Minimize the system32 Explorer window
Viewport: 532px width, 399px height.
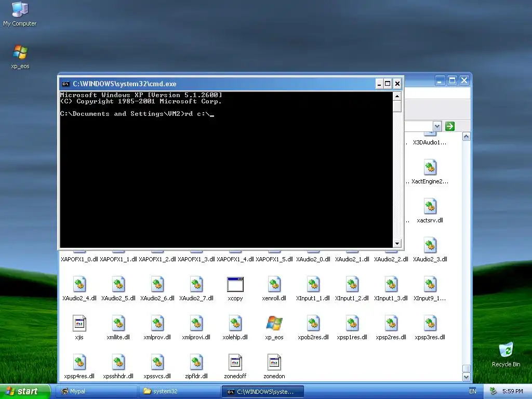point(440,81)
